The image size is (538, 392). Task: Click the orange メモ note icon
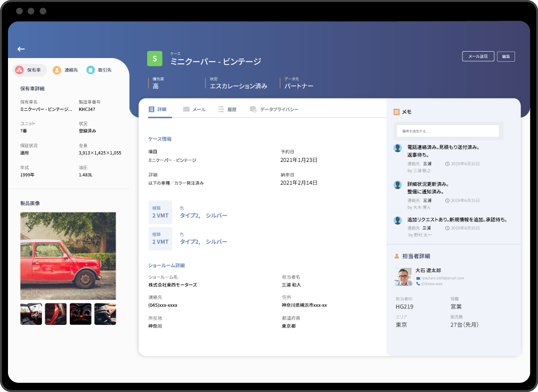pyautogui.click(x=396, y=112)
